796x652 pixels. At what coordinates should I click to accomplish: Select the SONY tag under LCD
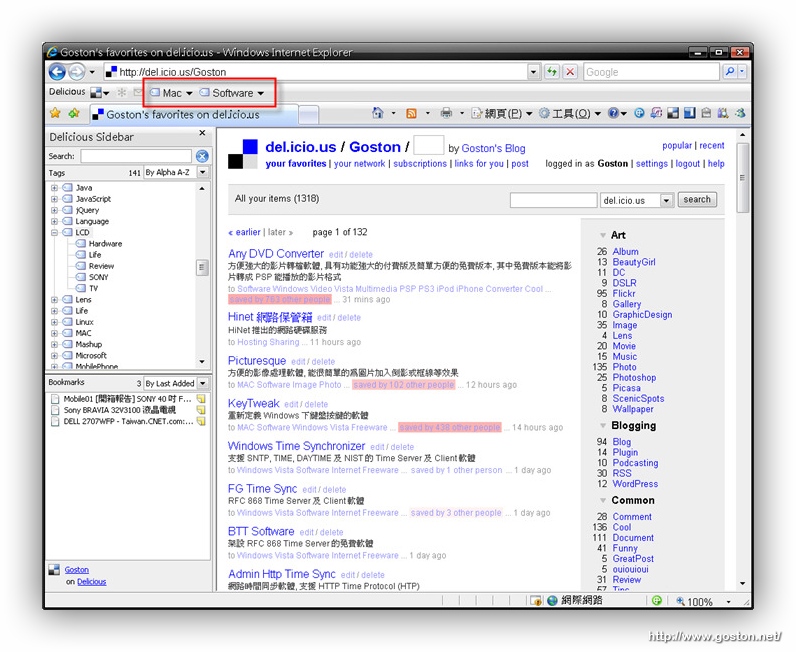[98, 277]
